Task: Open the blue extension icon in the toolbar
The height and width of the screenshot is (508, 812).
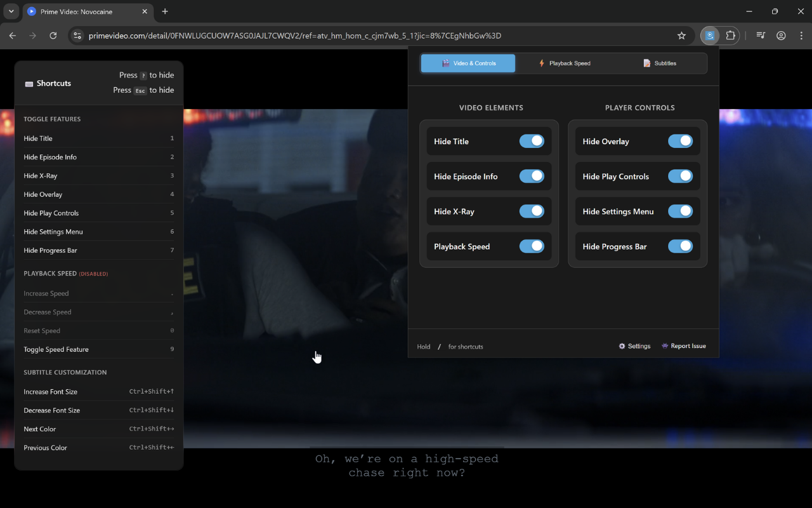Action: click(x=709, y=36)
